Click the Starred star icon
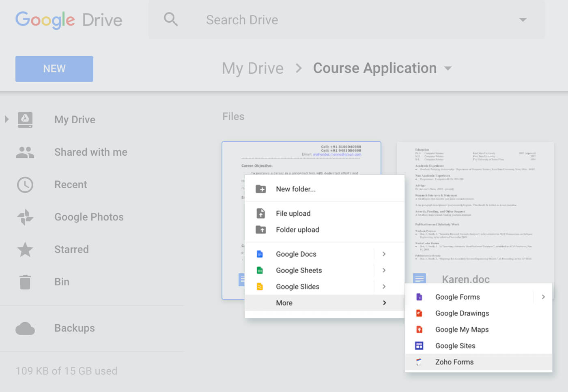This screenshot has height=392, width=568. [x=25, y=250]
